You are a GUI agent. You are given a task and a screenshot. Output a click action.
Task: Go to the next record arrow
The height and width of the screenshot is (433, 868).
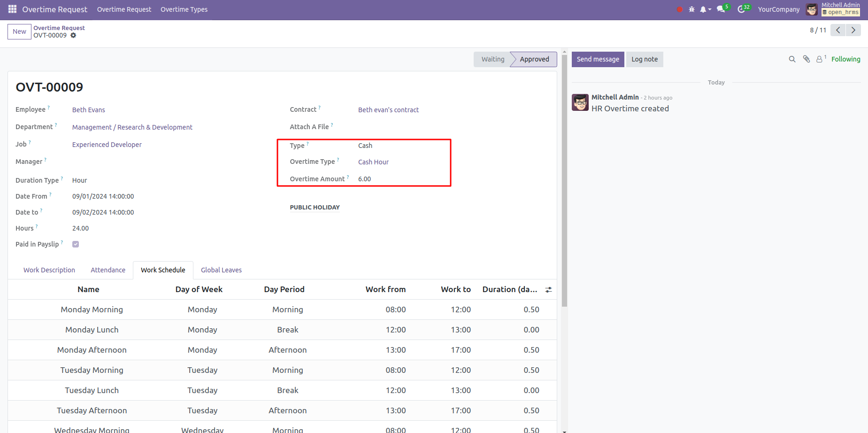(853, 30)
